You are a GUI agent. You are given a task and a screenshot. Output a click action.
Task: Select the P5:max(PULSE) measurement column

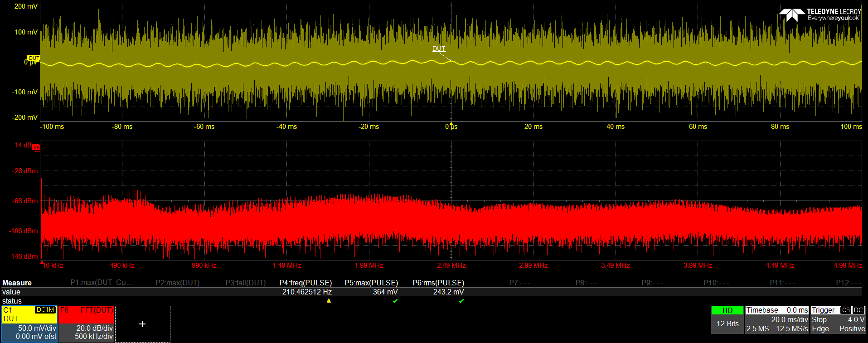click(x=371, y=283)
